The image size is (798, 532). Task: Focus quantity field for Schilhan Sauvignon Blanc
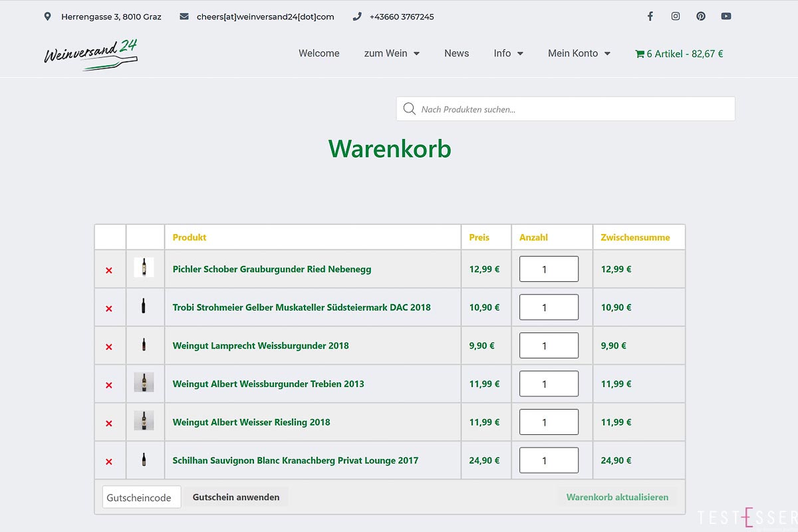(549, 460)
